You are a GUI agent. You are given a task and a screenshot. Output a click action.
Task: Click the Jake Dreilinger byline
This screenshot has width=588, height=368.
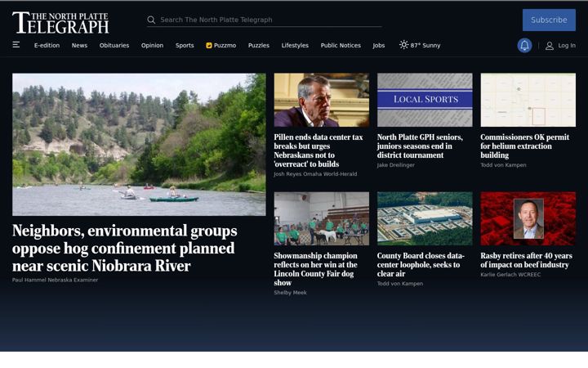[x=396, y=165]
